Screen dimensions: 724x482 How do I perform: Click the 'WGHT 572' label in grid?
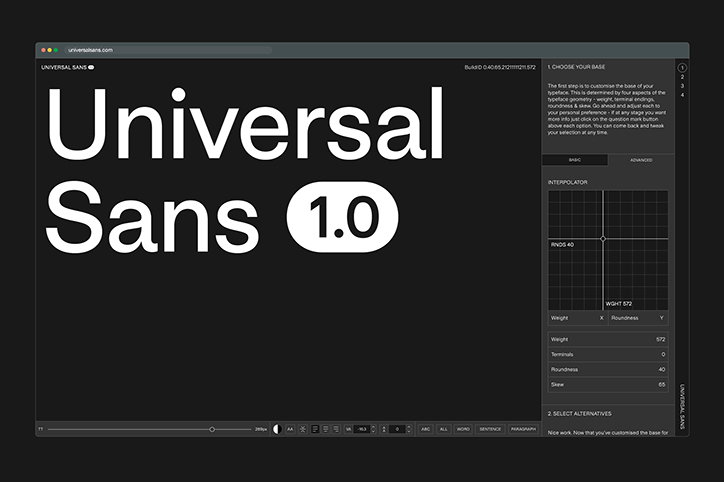click(x=618, y=304)
